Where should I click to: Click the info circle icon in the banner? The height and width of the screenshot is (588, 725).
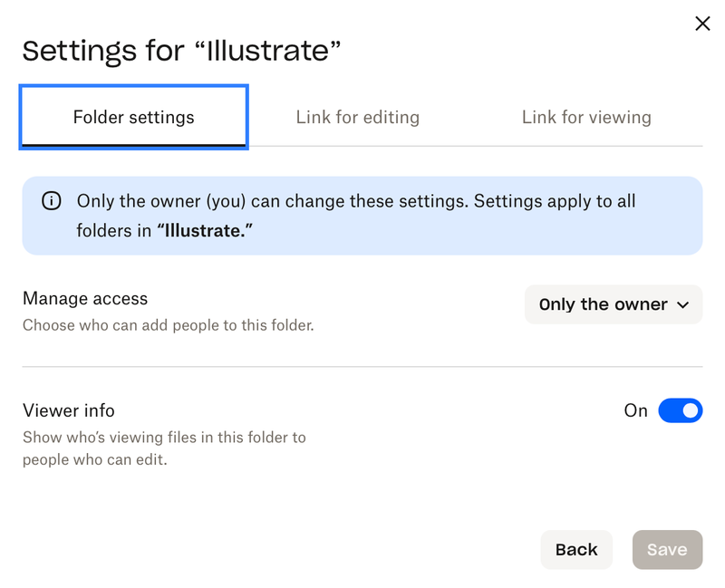(52, 201)
